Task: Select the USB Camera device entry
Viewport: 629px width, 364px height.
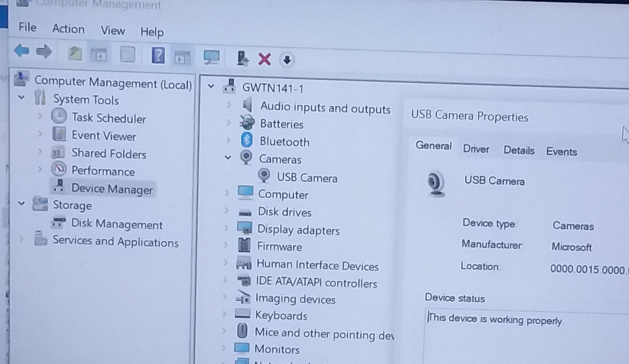Action: pyautogui.click(x=307, y=178)
